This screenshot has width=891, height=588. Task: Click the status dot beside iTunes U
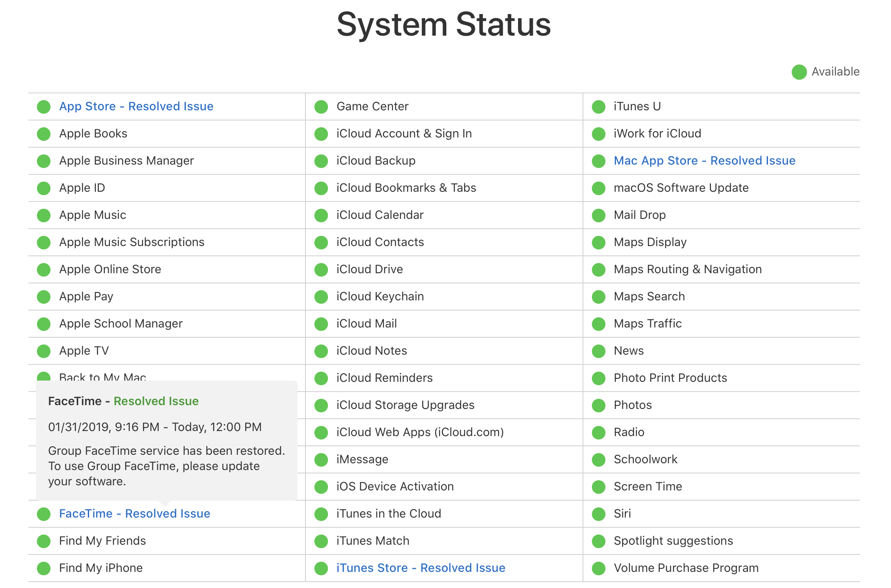(598, 107)
